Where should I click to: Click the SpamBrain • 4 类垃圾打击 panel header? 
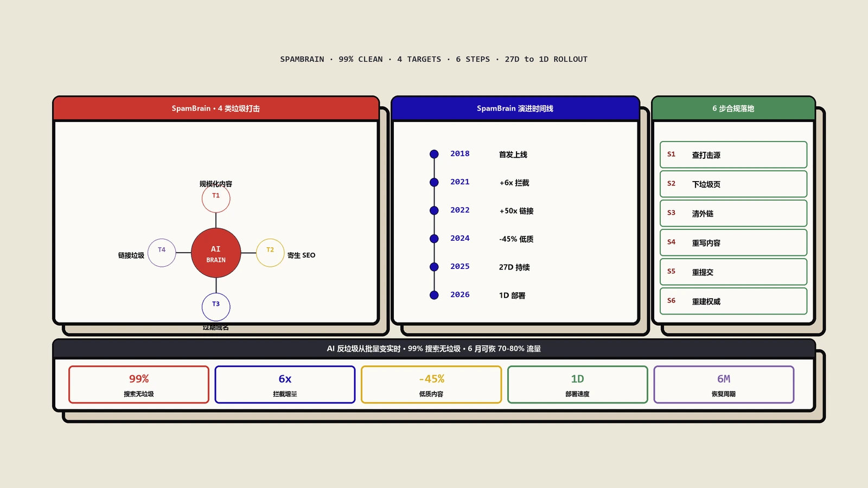click(x=216, y=108)
